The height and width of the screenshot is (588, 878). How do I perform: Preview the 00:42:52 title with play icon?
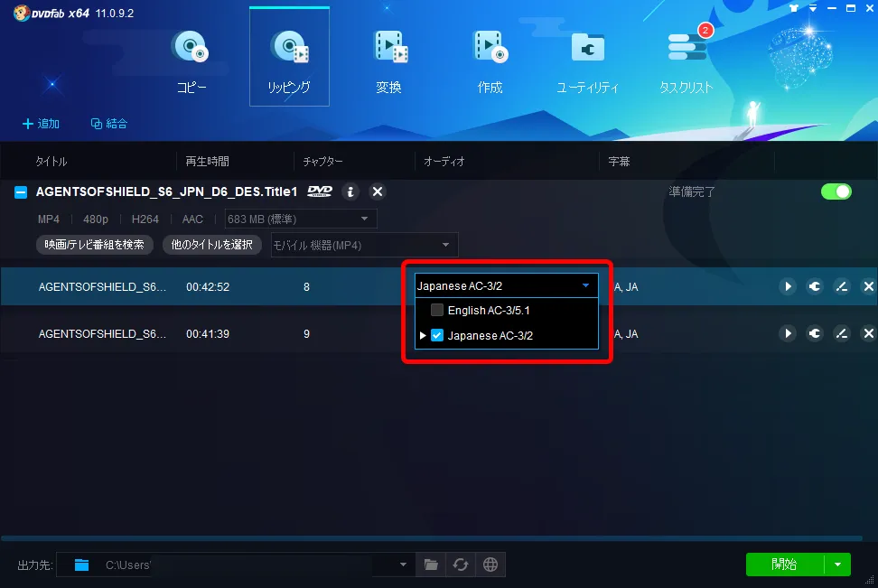tap(788, 286)
